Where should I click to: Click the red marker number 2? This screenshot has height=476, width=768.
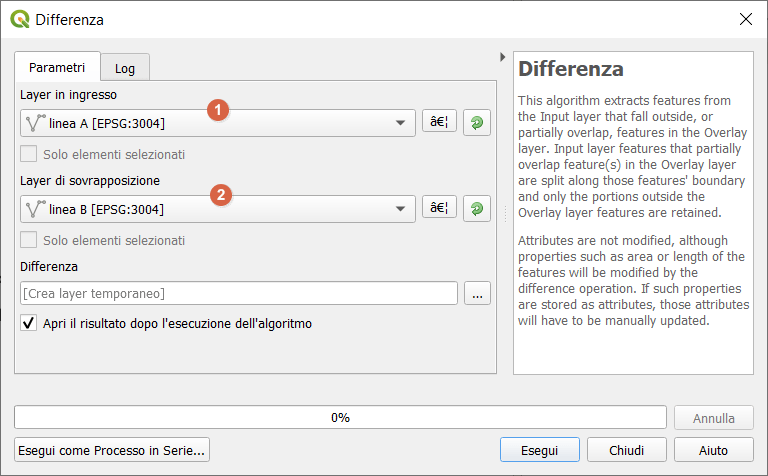[x=222, y=194]
